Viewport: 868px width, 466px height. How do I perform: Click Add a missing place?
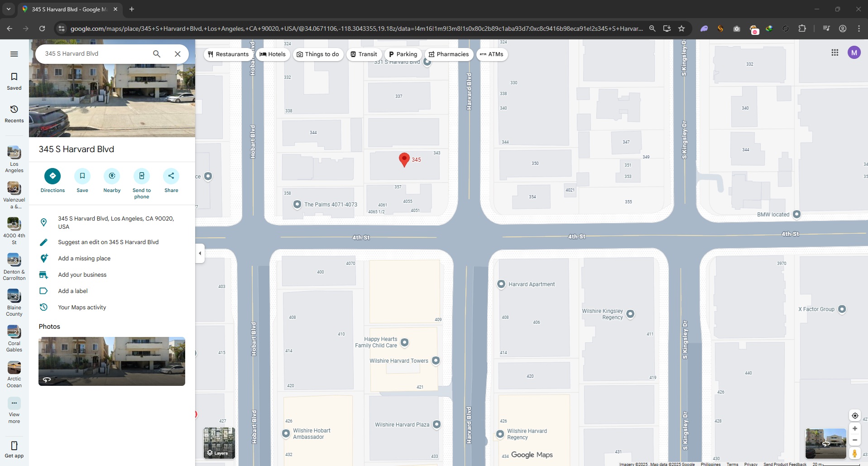pos(84,259)
